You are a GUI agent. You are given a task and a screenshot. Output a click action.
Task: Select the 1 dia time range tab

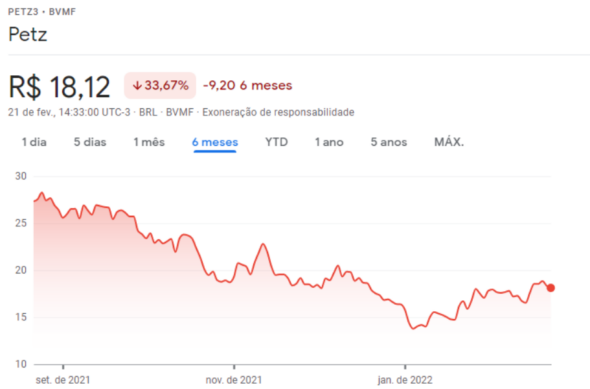point(34,142)
